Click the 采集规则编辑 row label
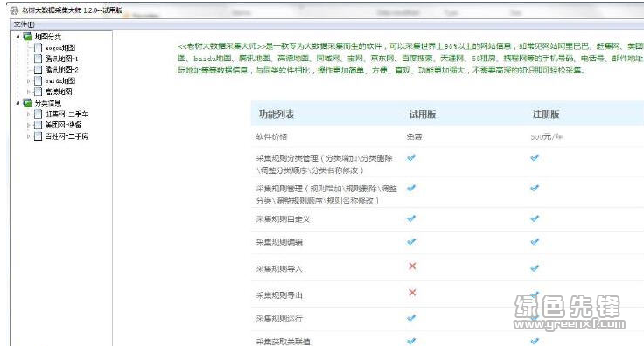644x346 pixels. click(x=279, y=242)
